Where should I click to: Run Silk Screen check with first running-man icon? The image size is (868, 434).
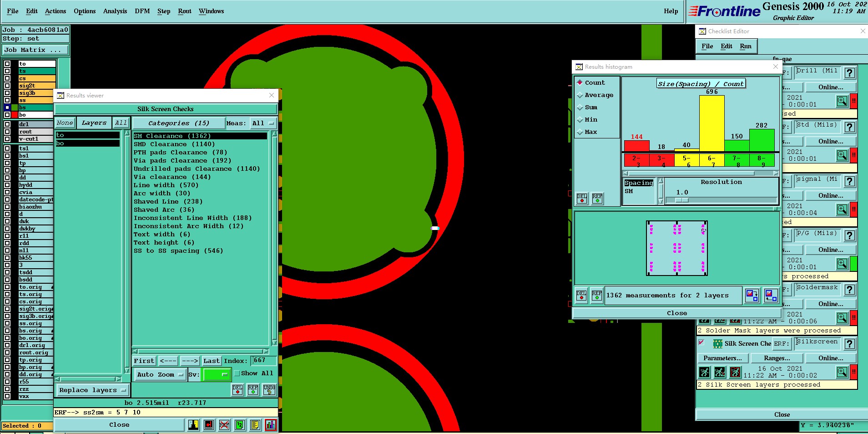point(704,372)
